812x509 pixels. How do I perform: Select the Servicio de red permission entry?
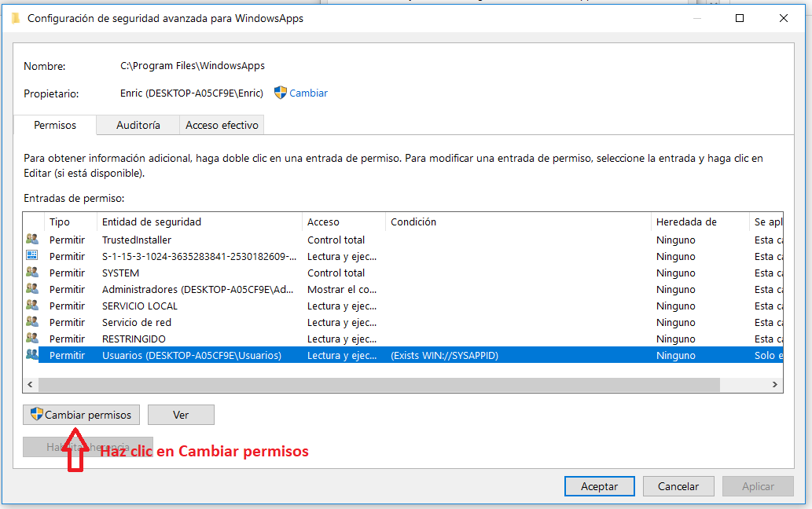(x=403, y=323)
